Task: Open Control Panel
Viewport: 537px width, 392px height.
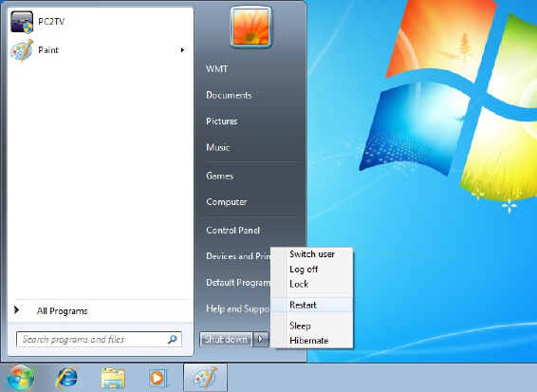Action: (x=232, y=231)
